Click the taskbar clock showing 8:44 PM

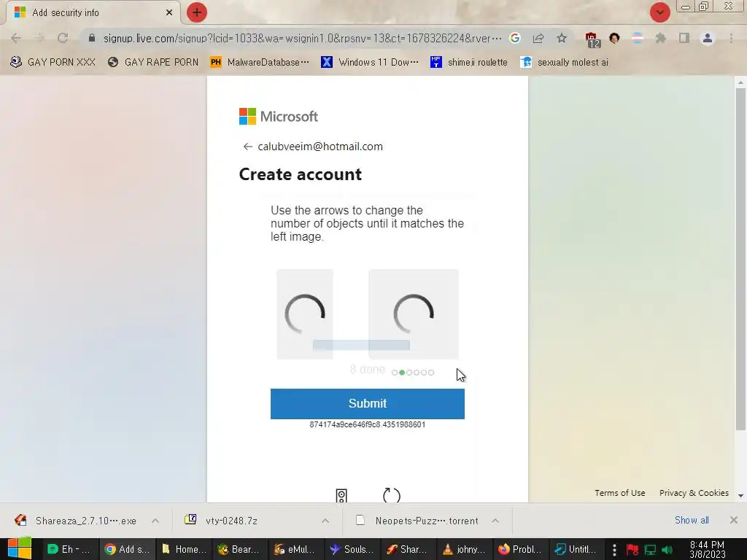point(708,550)
